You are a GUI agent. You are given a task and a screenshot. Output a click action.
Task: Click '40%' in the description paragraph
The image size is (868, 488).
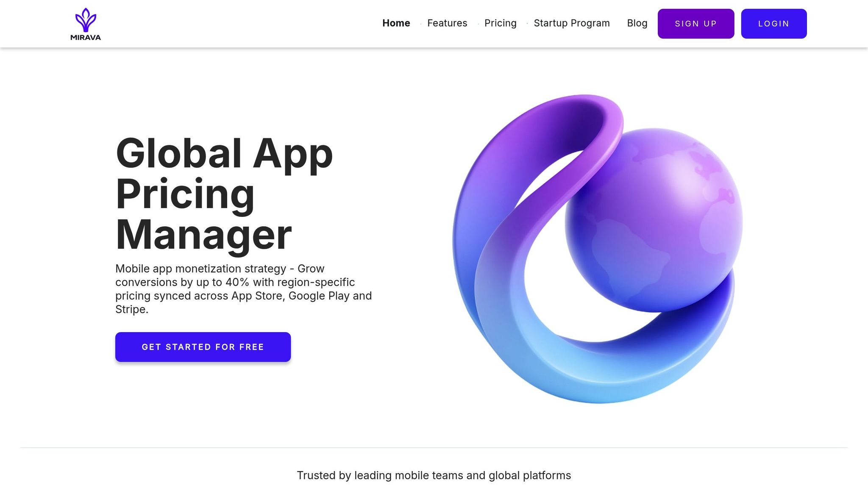(x=237, y=282)
